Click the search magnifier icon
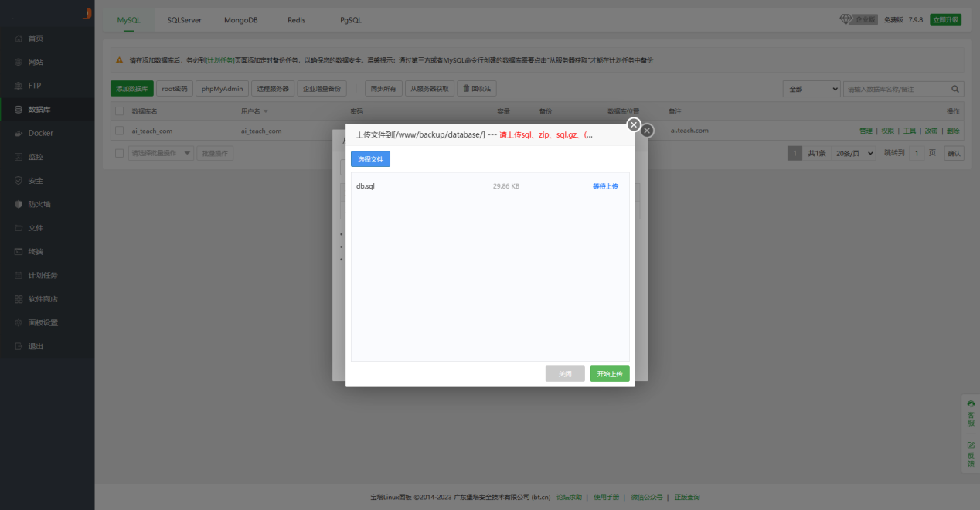980x510 pixels. [955, 89]
